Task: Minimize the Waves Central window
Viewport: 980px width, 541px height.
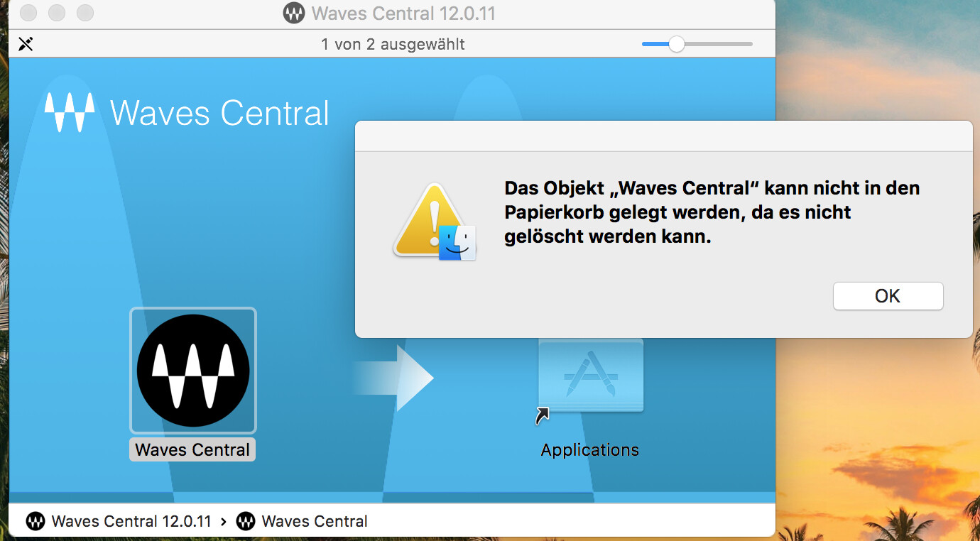Action: pyautogui.click(x=57, y=13)
